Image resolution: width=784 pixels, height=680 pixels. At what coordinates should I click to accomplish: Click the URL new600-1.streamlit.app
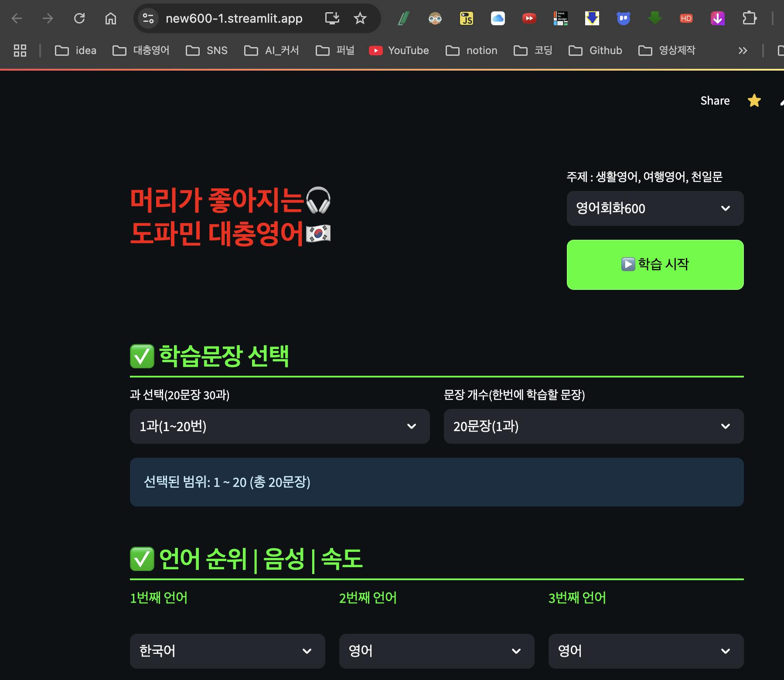coord(234,18)
